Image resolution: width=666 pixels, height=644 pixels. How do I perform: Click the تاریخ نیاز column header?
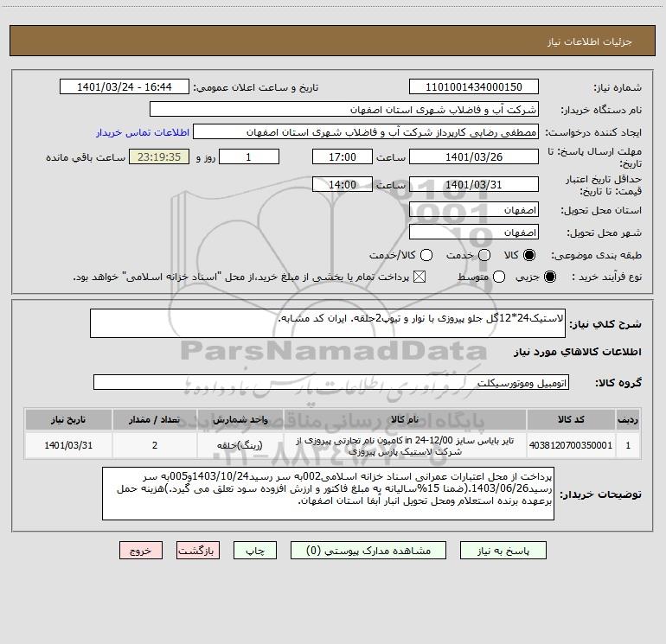pyautogui.click(x=68, y=419)
